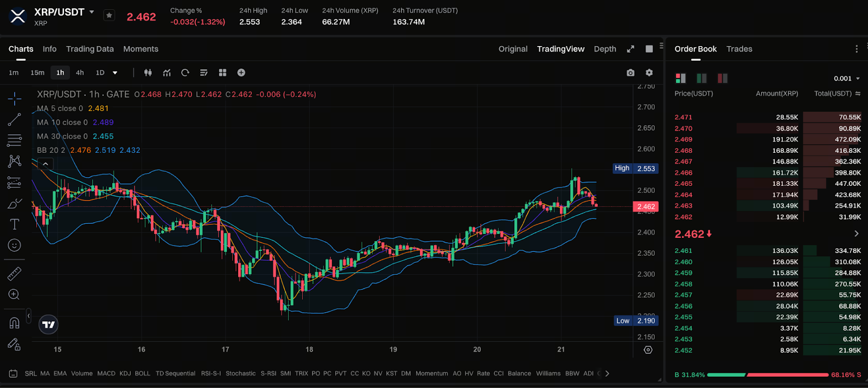Open price precision 0.001 dropdown

click(x=846, y=79)
